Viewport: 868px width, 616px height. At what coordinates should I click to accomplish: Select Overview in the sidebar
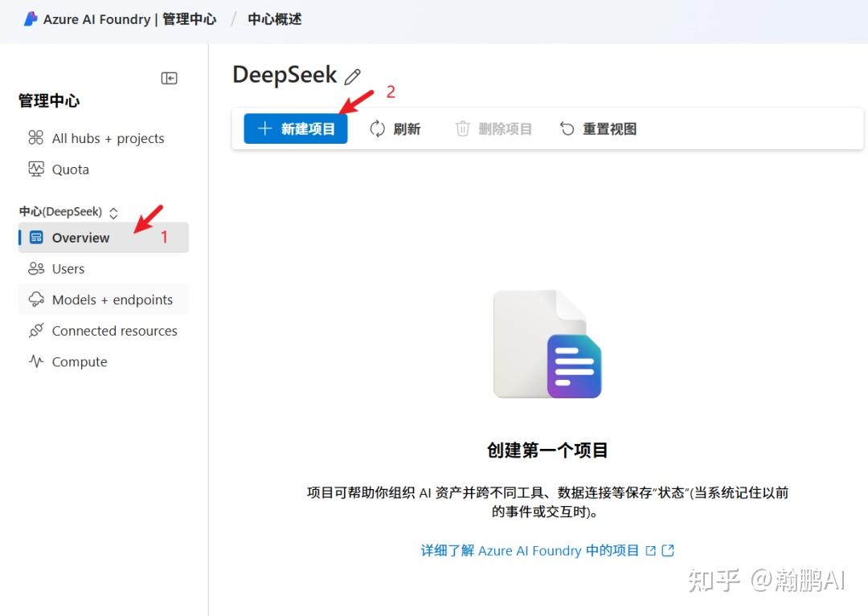coord(80,238)
